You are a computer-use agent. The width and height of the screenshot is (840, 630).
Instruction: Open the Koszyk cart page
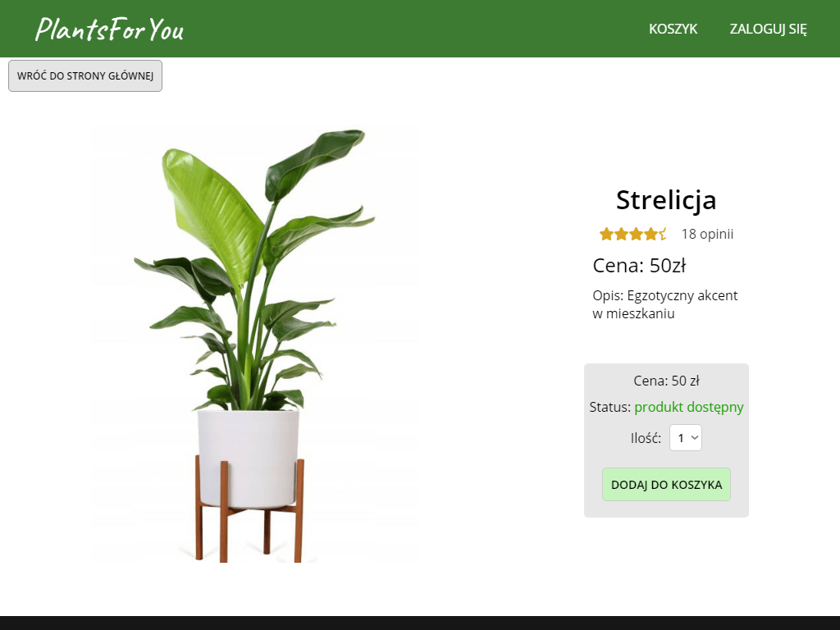coord(673,29)
